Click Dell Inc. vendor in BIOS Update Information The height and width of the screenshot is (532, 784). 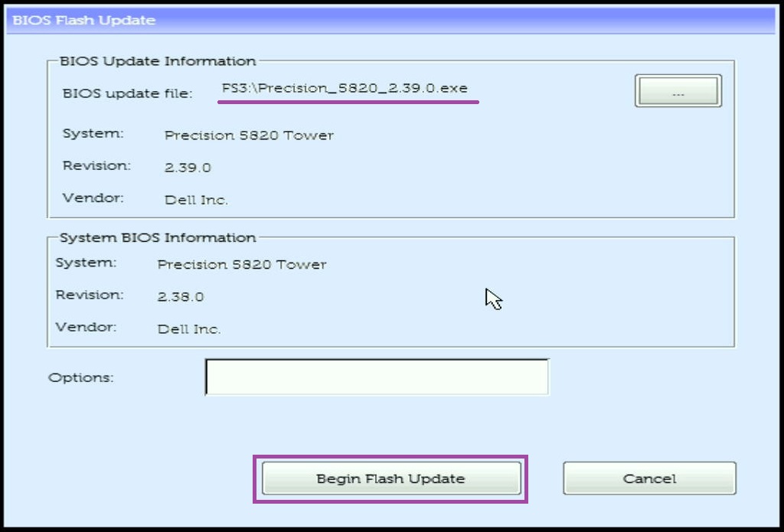[196, 200]
